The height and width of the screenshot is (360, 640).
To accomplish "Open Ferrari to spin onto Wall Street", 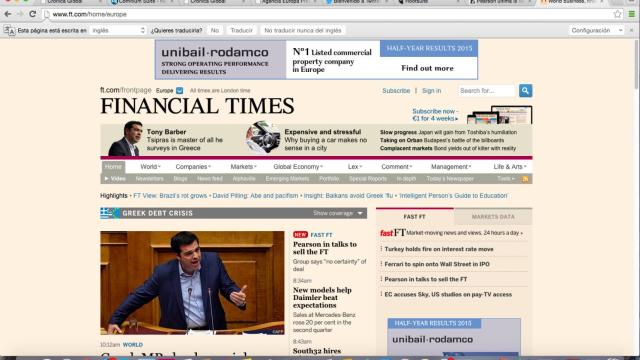I will pyautogui.click(x=437, y=264).
